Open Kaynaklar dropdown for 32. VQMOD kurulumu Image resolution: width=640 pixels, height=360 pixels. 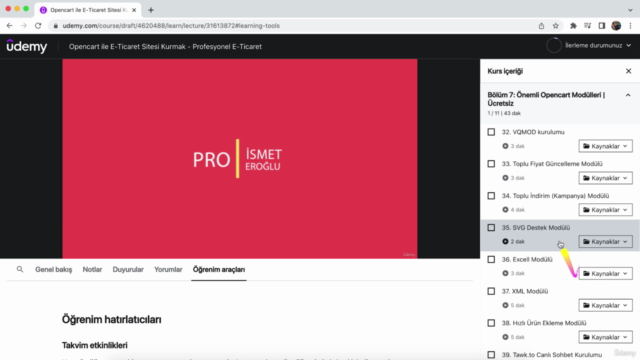pos(605,146)
